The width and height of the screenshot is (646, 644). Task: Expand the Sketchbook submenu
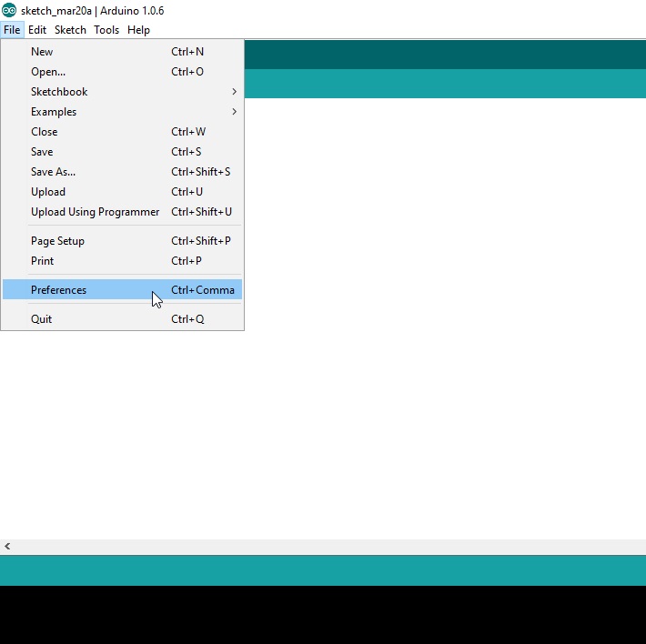pos(122,92)
